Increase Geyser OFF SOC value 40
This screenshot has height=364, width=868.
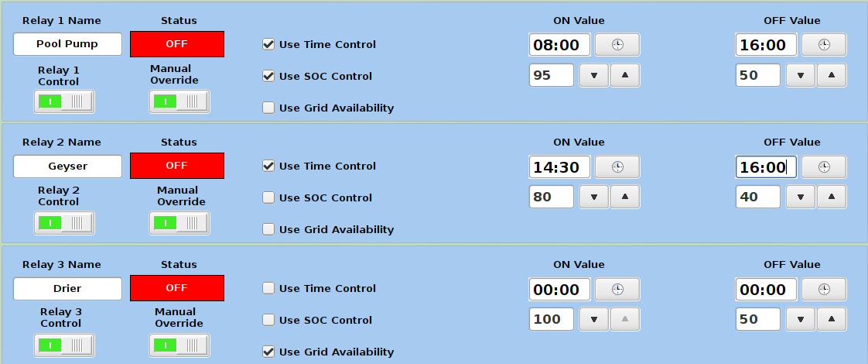click(832, 197)
